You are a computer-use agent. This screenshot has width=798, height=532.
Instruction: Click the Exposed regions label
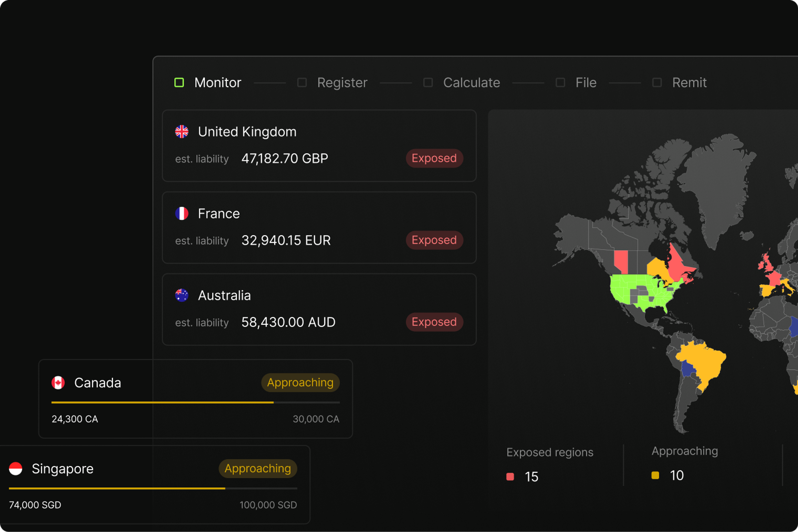point(550,453)
